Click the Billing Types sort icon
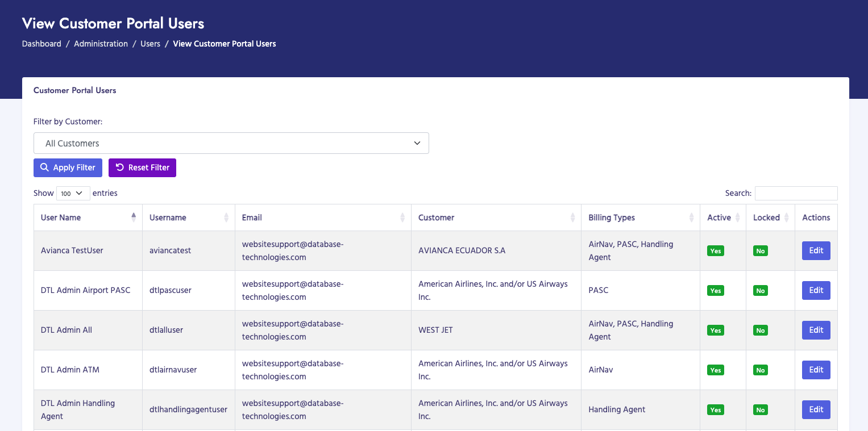 (x=693, y=217)
